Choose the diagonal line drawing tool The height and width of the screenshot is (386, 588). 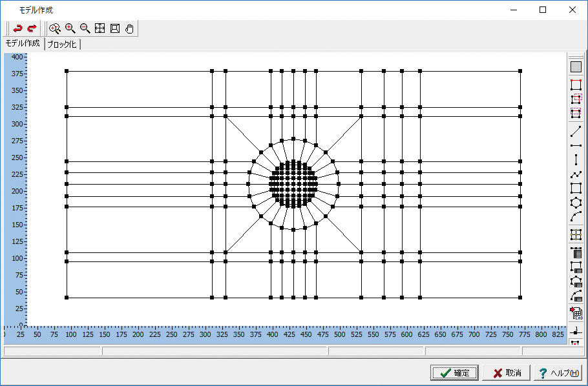[x=576, y=131]
